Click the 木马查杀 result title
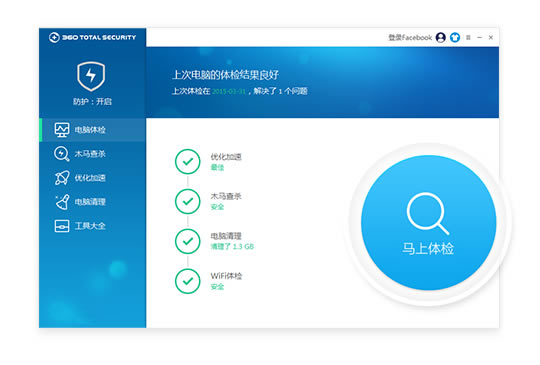Screen dimensions: 540x365 click(x=226, y=196)
